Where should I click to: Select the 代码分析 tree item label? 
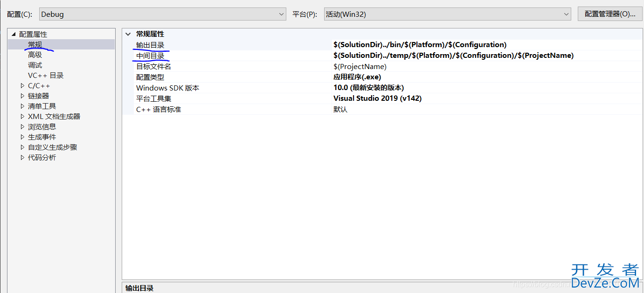click(42, 157)
